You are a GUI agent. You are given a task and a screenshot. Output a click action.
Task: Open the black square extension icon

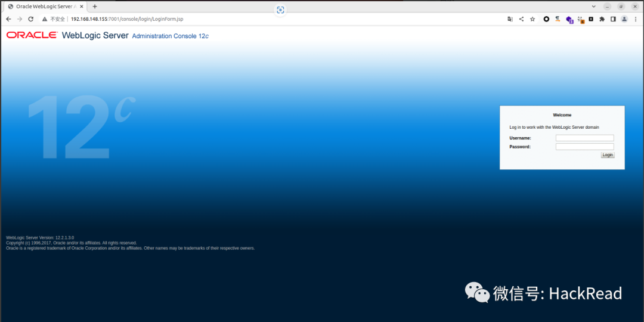(x=591, y=19)
